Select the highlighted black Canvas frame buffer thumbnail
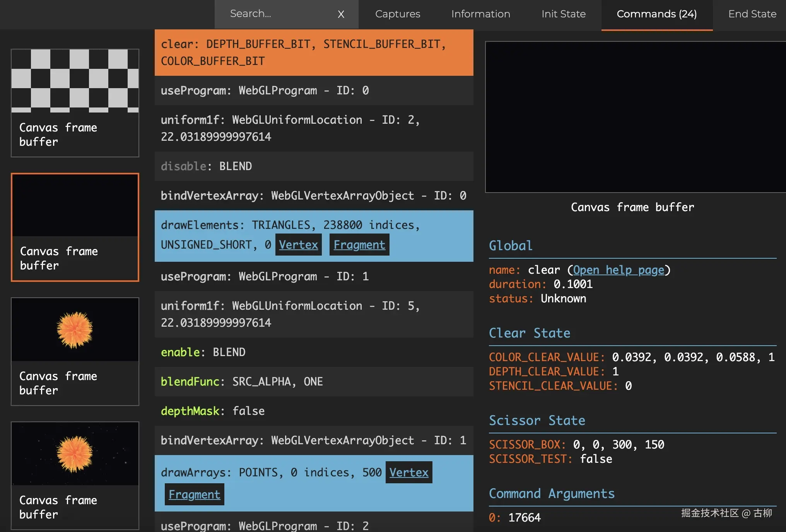Viewport: 786px width, 532px height. 75,227
